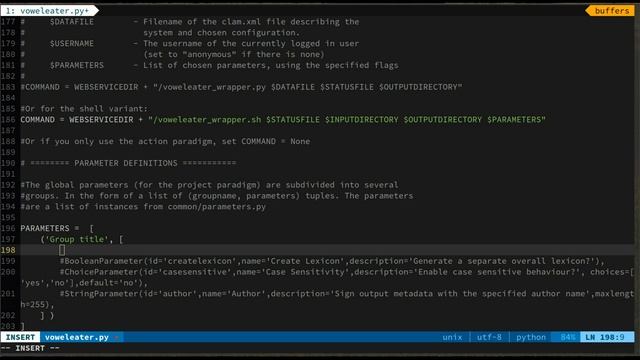Screen dimensions: 640x360
Task: Click WEBSERVICEDIR on line 186
Action: [x=101, y=120]
